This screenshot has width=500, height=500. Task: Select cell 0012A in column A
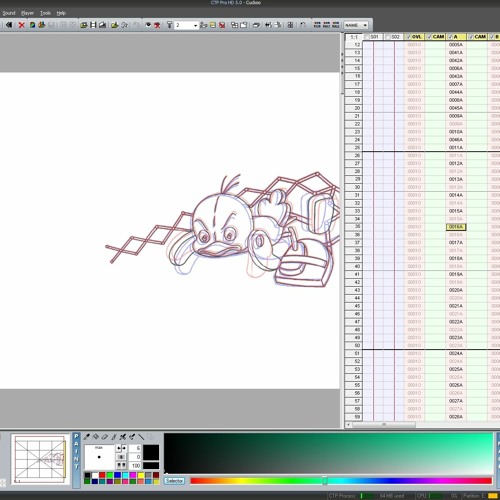coord(456,163)
